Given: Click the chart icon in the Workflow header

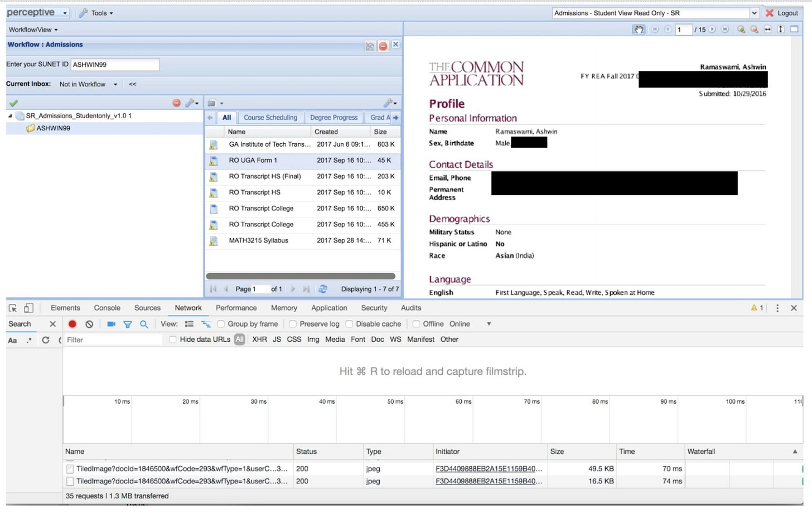Looking at the screenshot, I should pyautogui.click(x=370, y=46).
